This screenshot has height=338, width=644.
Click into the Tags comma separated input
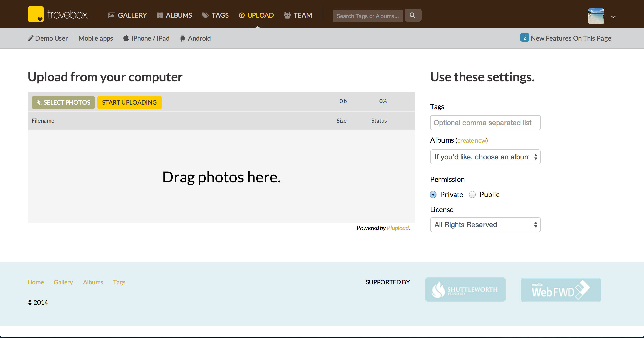[x=485, y=123]
